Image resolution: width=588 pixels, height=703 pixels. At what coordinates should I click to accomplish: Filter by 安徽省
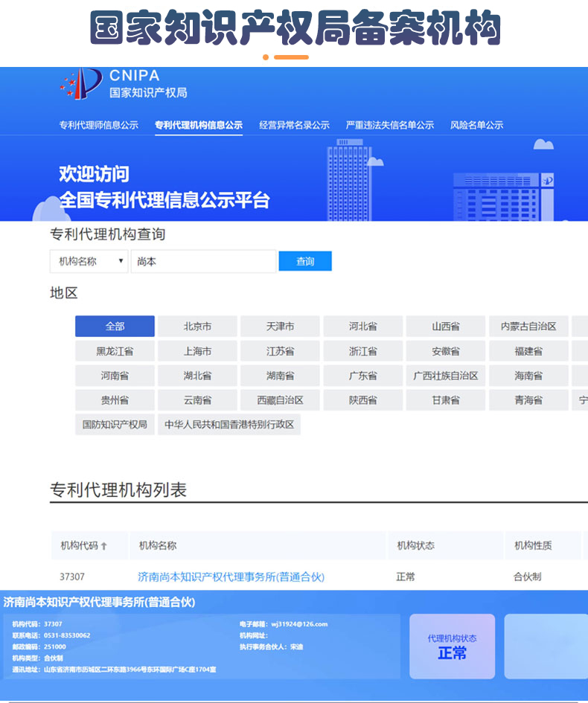pyautogui.click(x=446, y=351)
